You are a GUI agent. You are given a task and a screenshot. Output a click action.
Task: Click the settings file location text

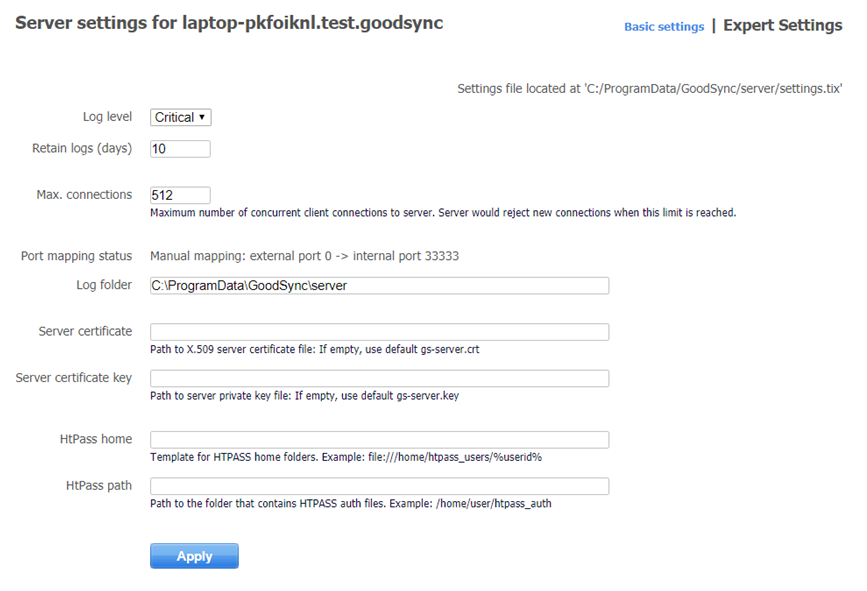point(649,89)
